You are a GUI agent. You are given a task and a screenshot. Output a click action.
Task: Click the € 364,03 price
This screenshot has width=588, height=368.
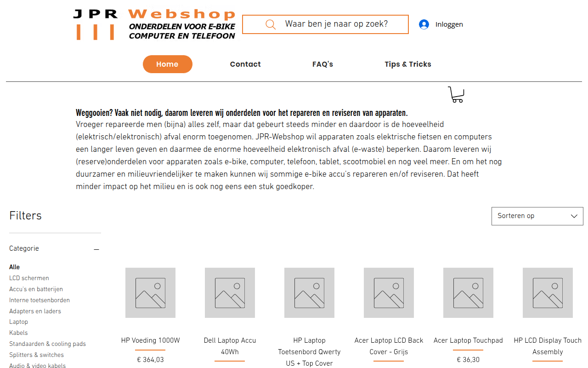pyautogui.click(x=150, y=360)
